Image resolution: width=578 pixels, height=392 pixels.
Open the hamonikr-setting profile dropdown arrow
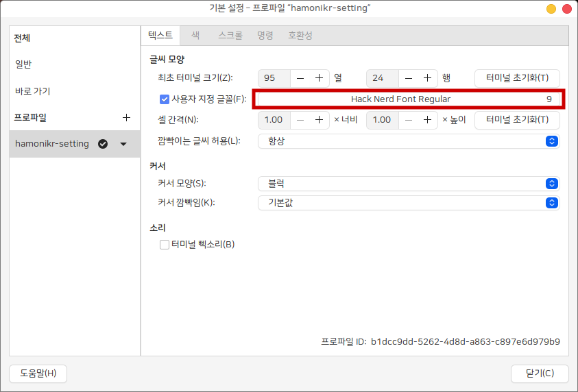(123, 144)
